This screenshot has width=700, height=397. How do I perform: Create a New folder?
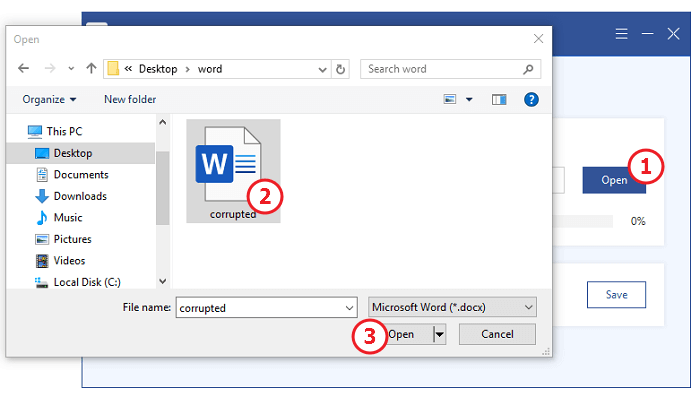click(130, 99)
